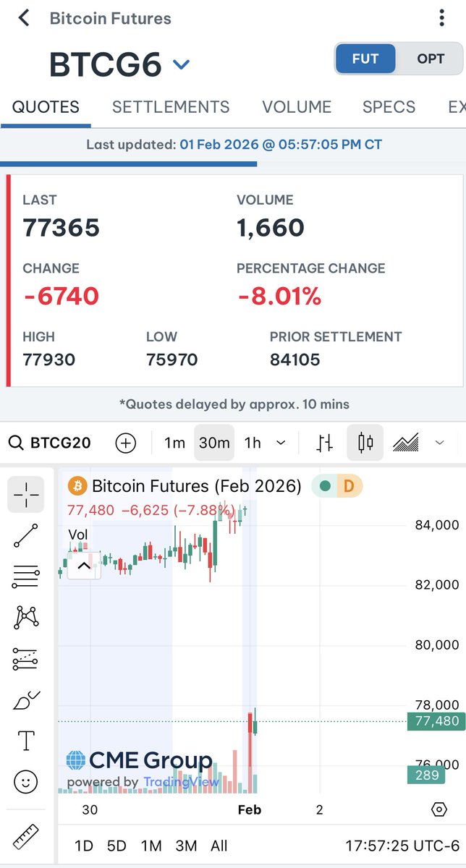Select the brush drawing tool
The width and height of the screenshot is (466, 868).
(26, 700)
